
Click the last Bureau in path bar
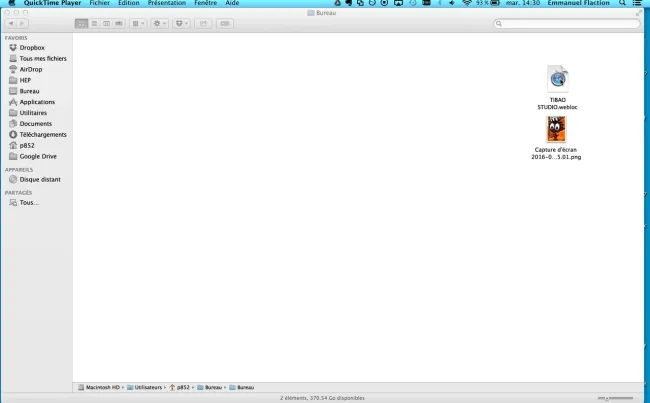[x=242, y=387]
